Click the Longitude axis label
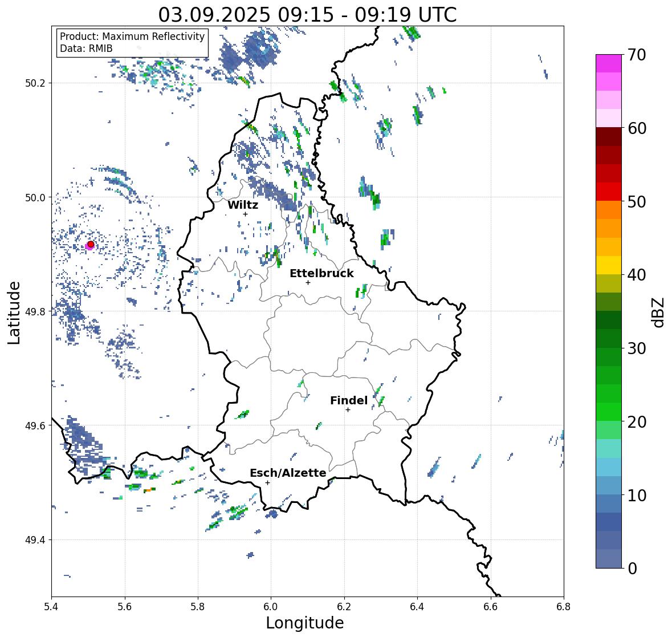The height and width of the screenshot is (637, 672). [x=305, y=623]
